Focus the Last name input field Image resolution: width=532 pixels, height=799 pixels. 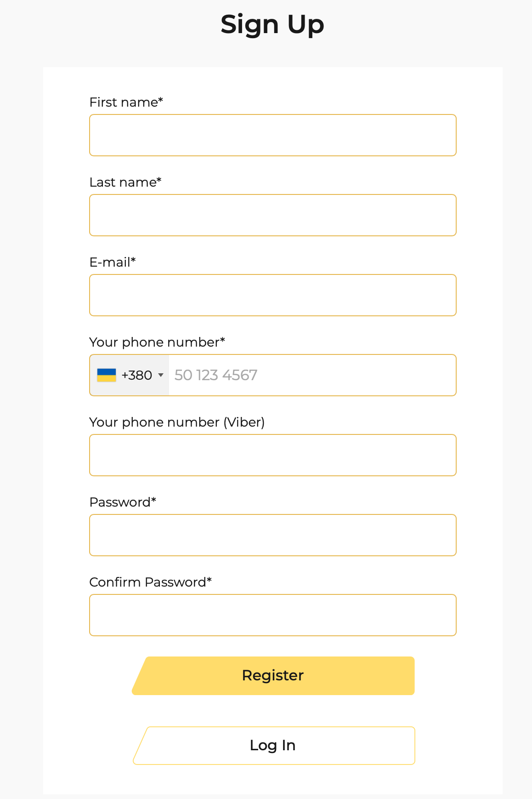click(x=273, y=215)
